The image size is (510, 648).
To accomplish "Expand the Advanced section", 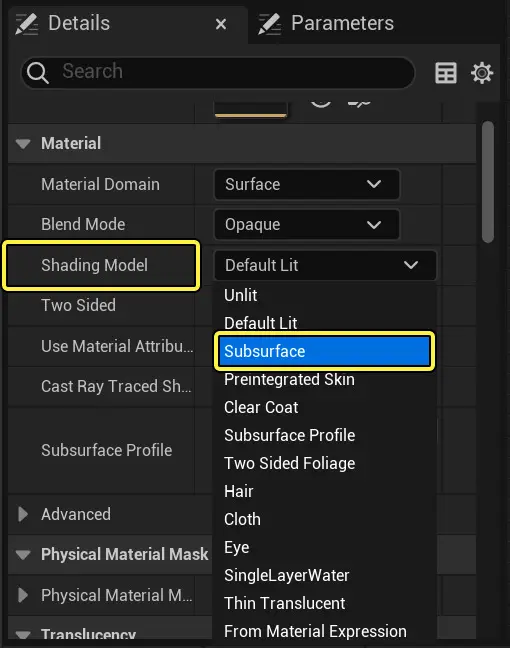I will pyautogui.click(x=23, y=515).
